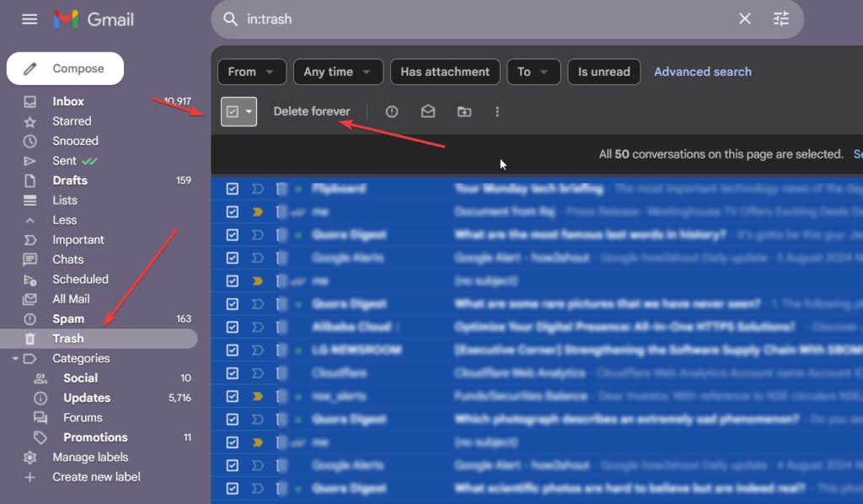Open the From filter dropdown
Viewport: 863px width, 504px height.
coord(252,72)
